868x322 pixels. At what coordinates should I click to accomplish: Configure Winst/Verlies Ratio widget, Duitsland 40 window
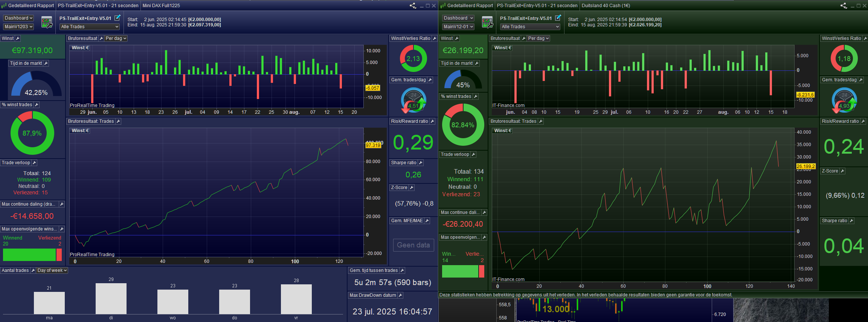(x=865, y=38)
